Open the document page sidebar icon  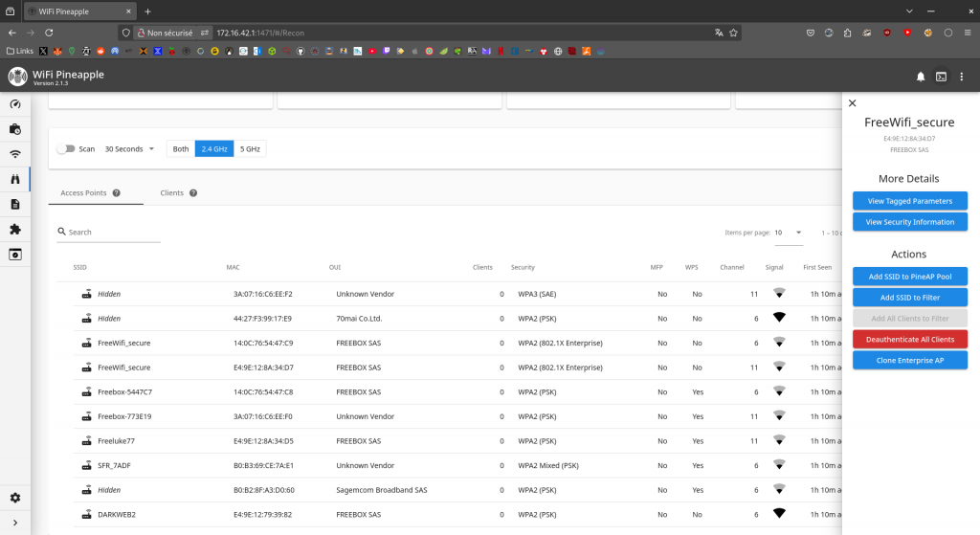point(15,205)
